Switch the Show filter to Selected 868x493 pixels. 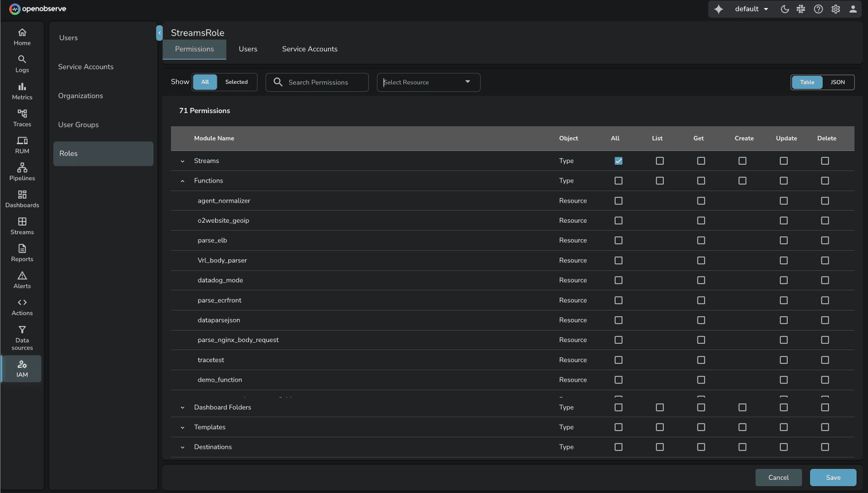coord(236,82)
